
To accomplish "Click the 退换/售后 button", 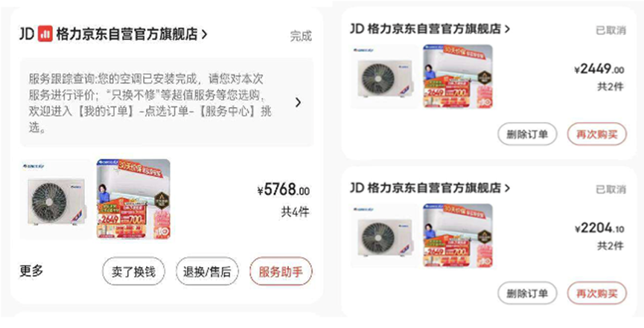I will click(207, 271).
